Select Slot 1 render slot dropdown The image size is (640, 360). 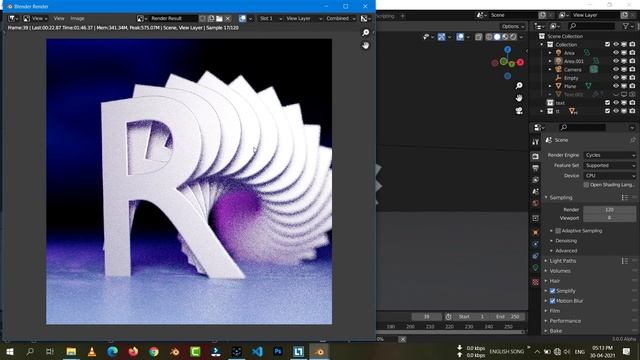point(270,18)
